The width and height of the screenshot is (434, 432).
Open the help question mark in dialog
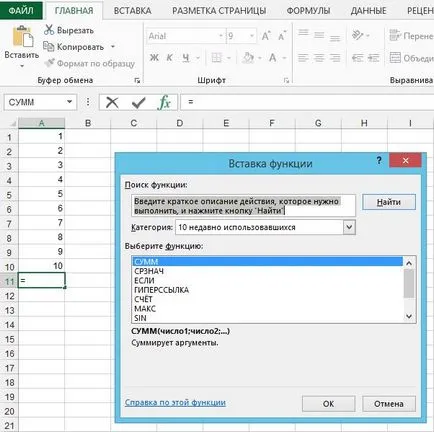point(379,160)
